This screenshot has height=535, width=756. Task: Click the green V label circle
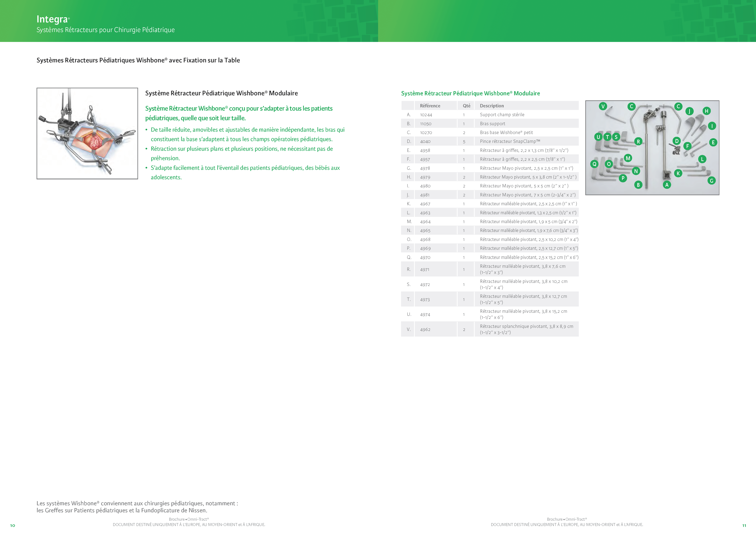pos(603,106)
